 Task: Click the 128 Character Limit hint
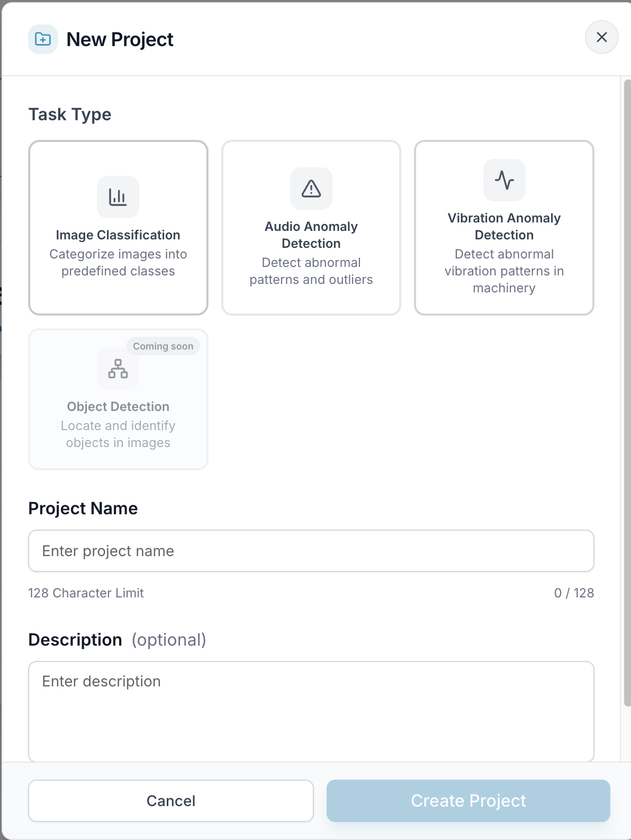[x=86, y=593]
